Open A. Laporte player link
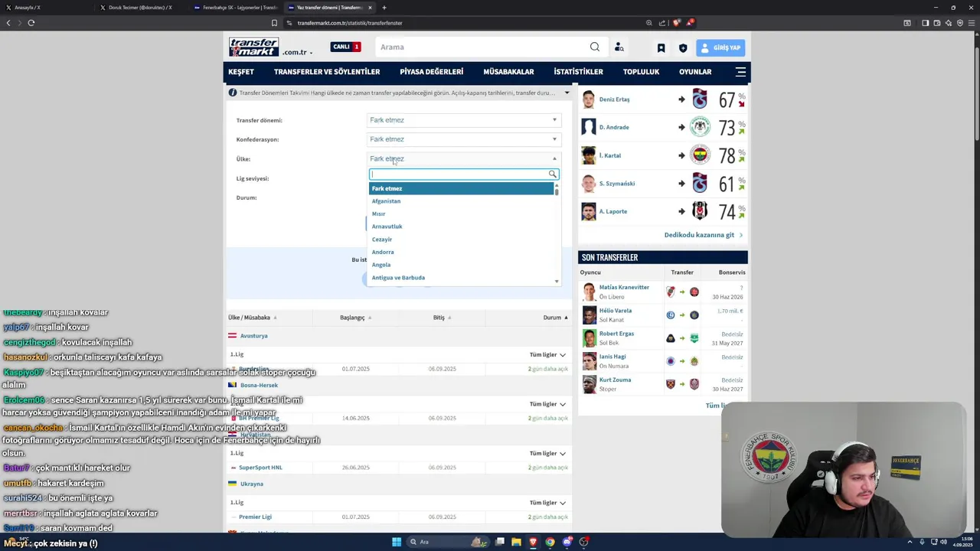The width and height of the screenshot is (980, 551). [x=613, y=211]
